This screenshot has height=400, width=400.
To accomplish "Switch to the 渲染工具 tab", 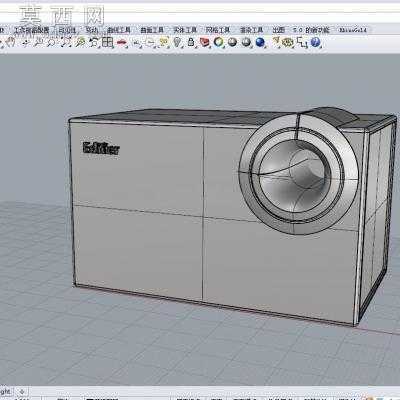I will click(251, 30).
